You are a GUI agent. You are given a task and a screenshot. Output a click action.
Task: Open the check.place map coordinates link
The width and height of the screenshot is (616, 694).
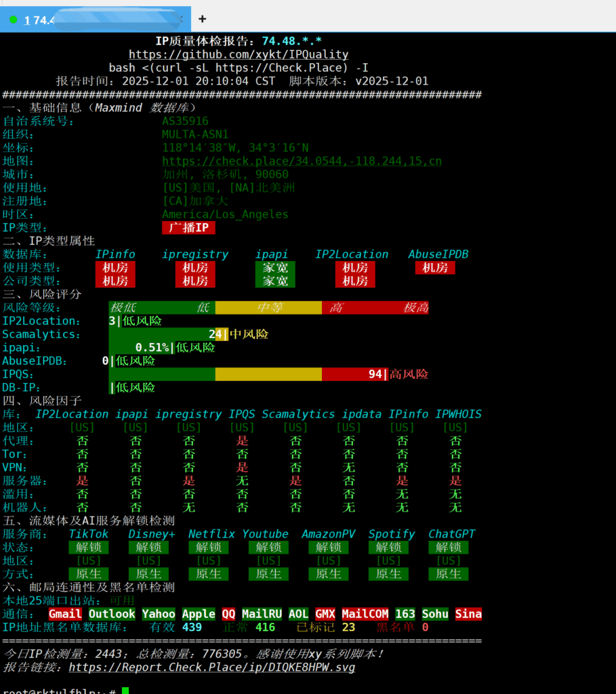tap(302, 161)
